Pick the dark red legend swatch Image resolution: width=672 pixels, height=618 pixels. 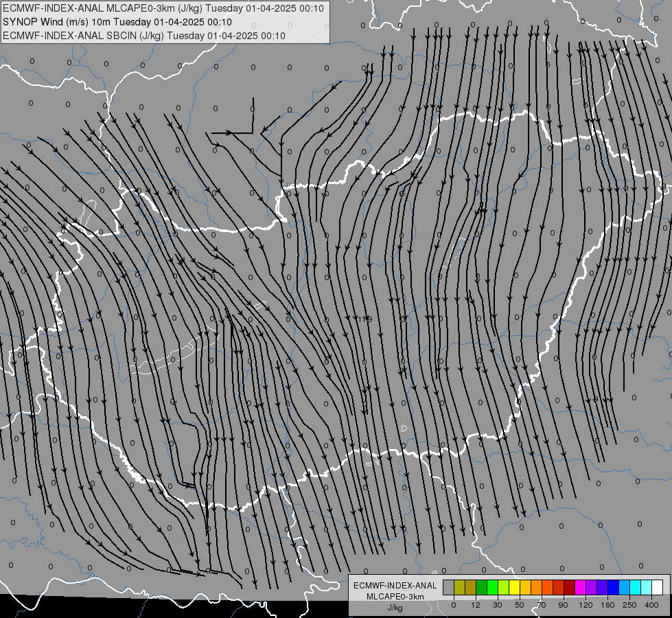click(x=569, y=587)
